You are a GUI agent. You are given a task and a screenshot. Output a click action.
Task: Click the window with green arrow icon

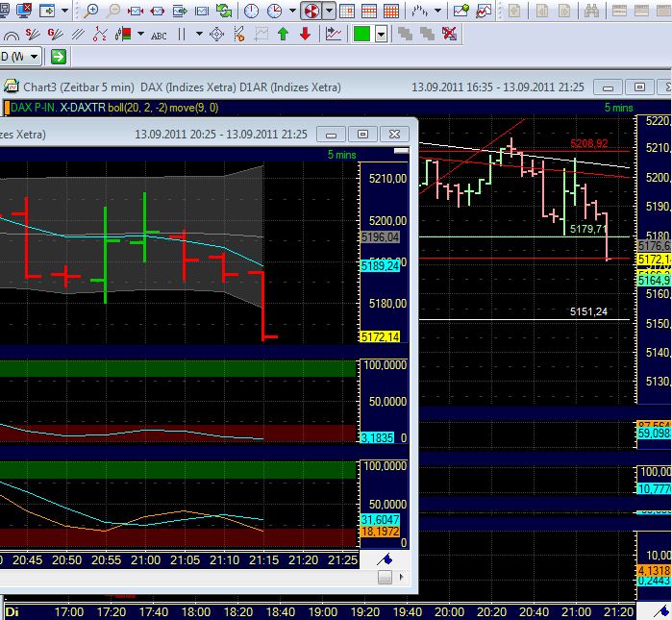[47, 11]
